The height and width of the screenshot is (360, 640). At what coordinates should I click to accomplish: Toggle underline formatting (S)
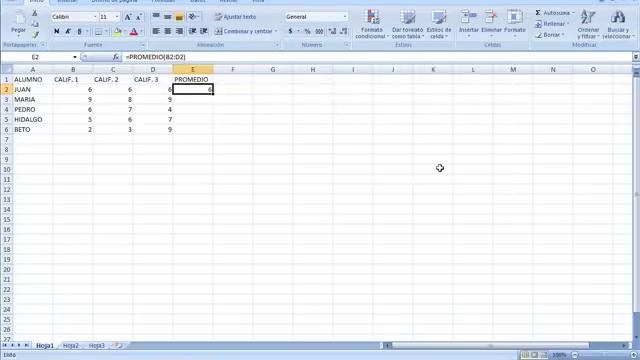tap(80, 31)
